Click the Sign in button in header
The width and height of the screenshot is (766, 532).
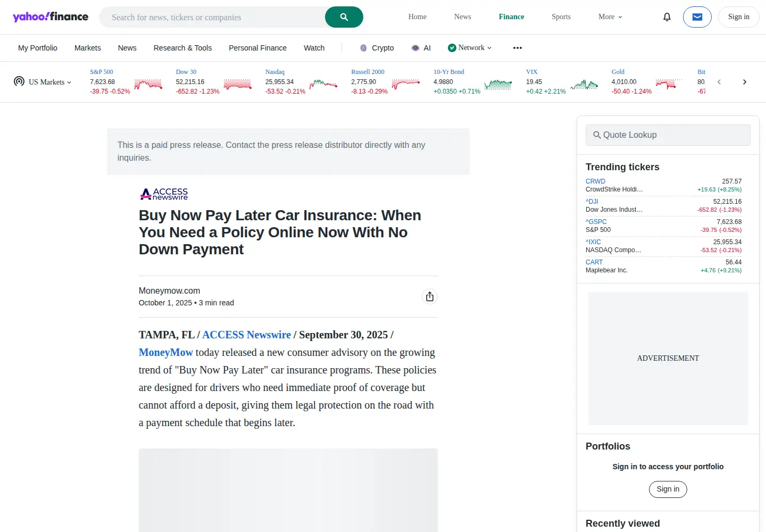738,17
